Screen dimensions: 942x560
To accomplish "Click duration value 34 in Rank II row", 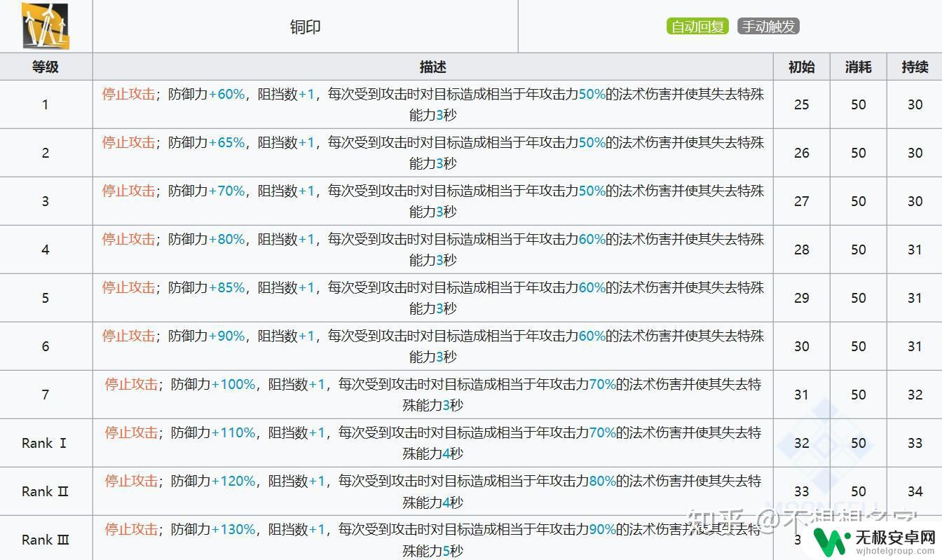I will [915, 491].
